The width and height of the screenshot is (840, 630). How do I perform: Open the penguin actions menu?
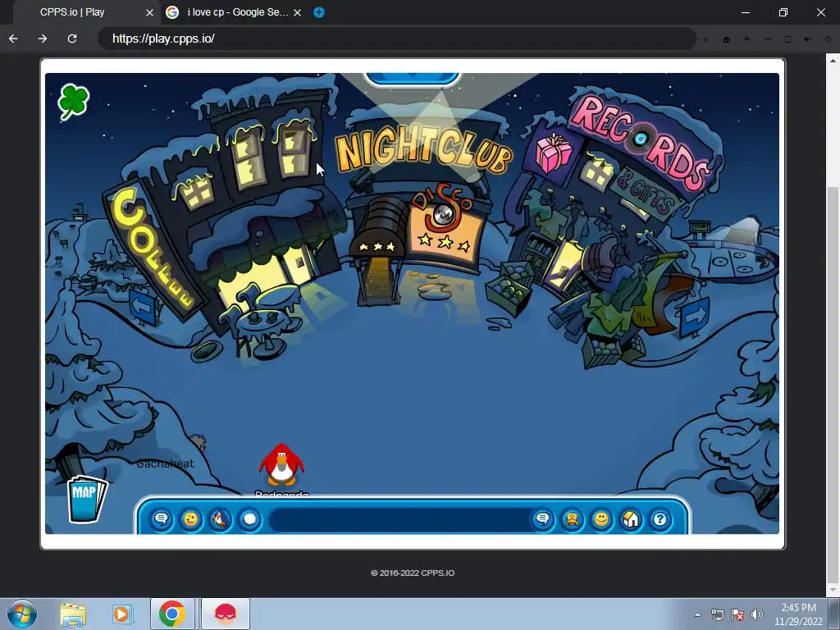pos(220,519)
